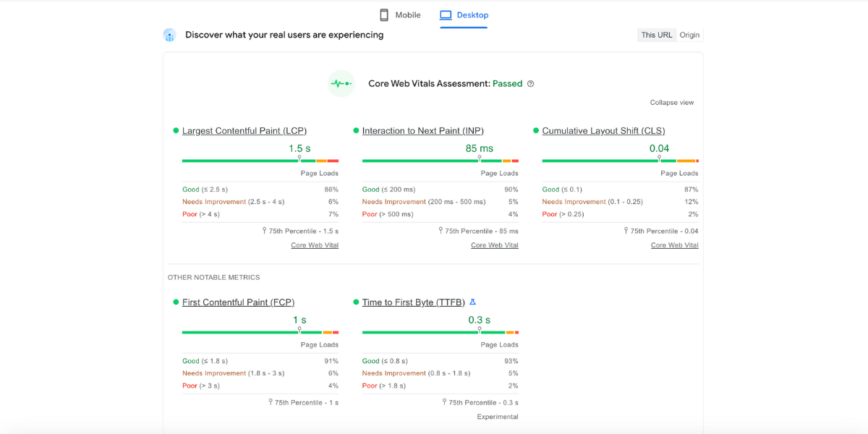Click the help icon beside Passed
The height and width of the screenshot is (434, 868).
530,84
